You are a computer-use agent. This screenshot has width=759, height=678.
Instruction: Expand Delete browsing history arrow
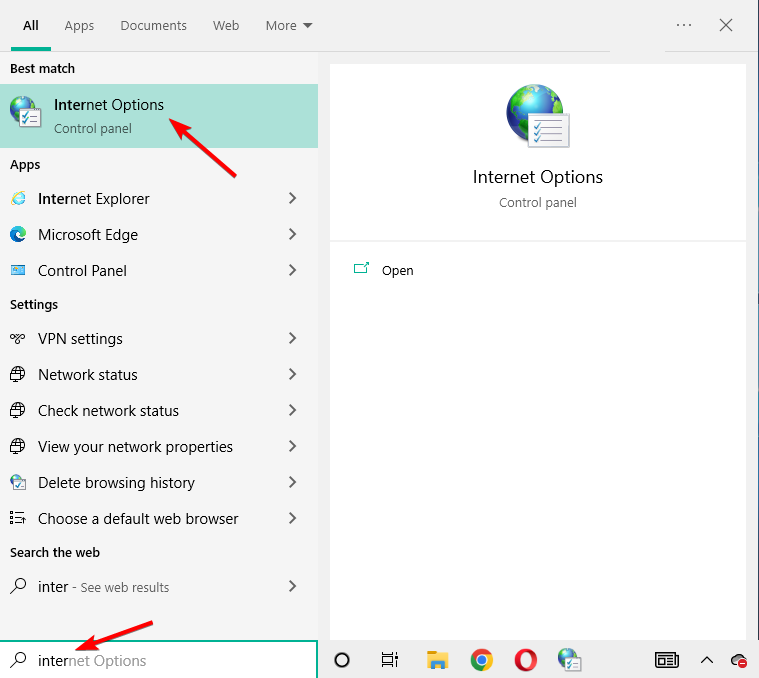[x=292, y=482]
